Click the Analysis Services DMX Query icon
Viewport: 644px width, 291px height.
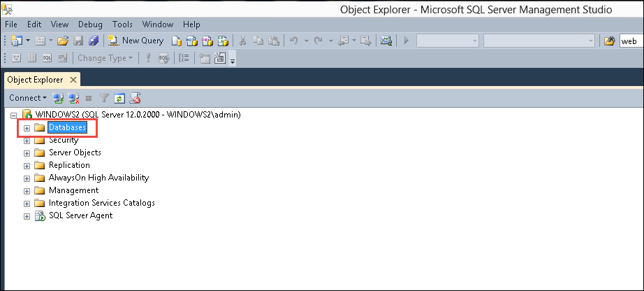(x=207, y=41)
